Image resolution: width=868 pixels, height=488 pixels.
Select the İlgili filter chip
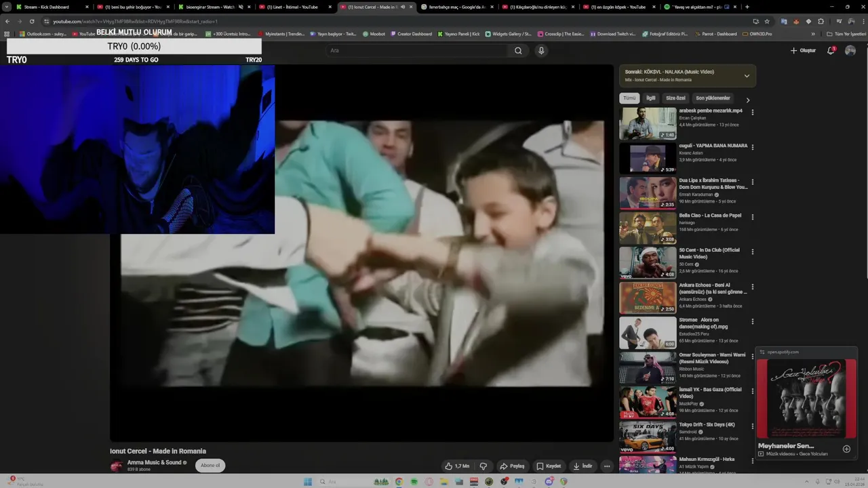coord(651,98)
